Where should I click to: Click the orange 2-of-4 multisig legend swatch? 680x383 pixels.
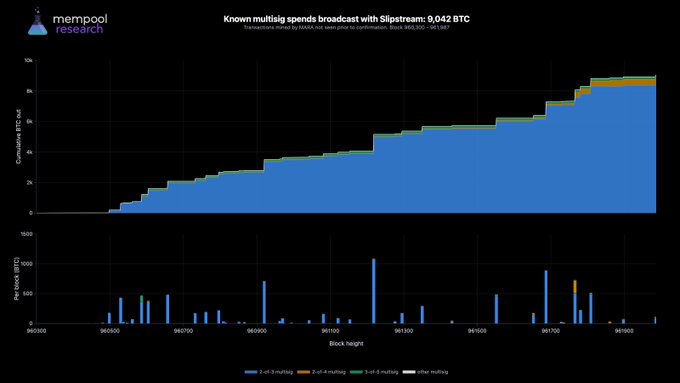point(304,372)
